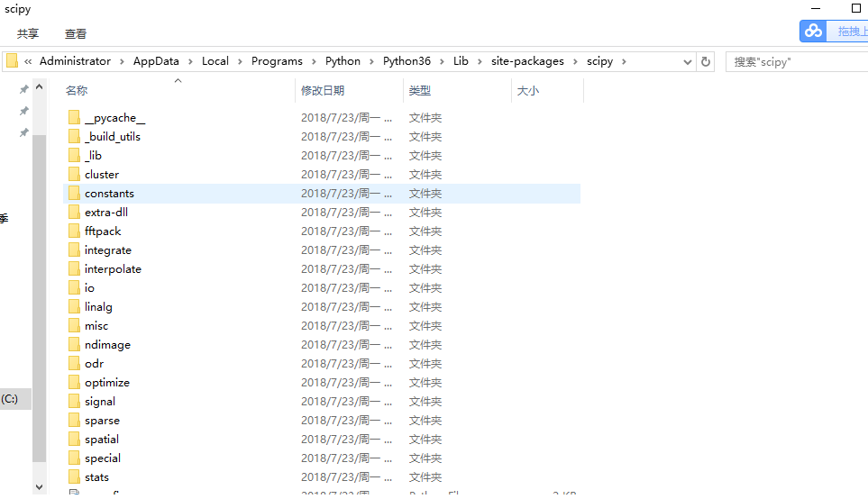The height and width of the screenshot is (499, 868).
Task: Select the extra-dll folder icon
Action: point(74,212)
